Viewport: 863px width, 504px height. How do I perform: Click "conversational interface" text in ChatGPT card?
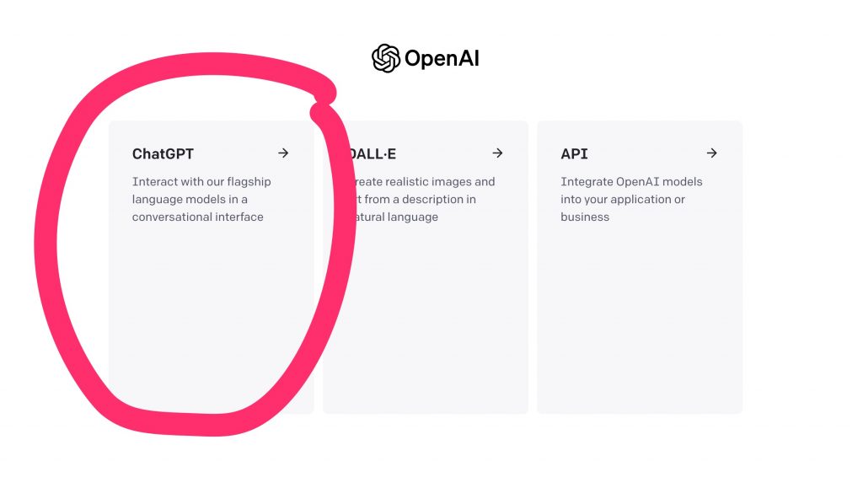(197, 217)
